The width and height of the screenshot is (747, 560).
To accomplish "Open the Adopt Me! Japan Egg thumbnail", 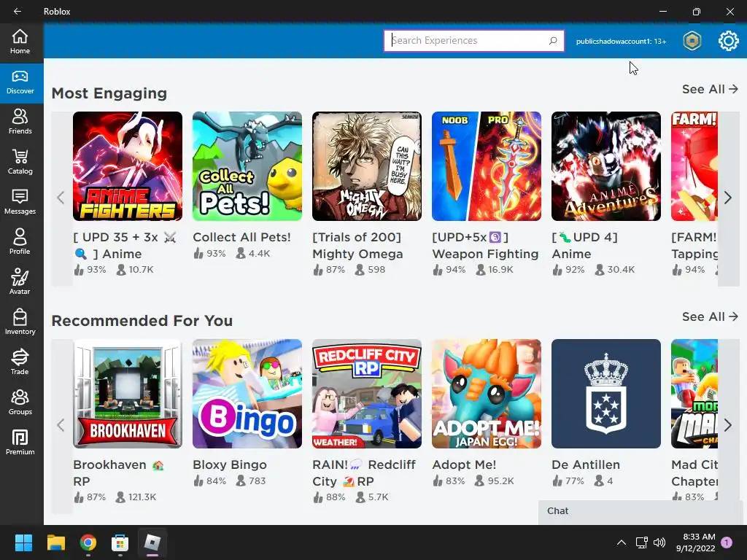I will point(487,394).
